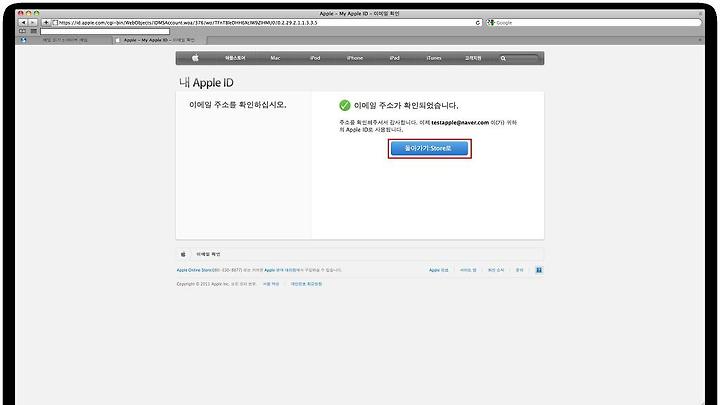The width and height of the screenshot is (720, 405).
Task: Open the iPhone navigation menu item
Action: tap(355, 58)
